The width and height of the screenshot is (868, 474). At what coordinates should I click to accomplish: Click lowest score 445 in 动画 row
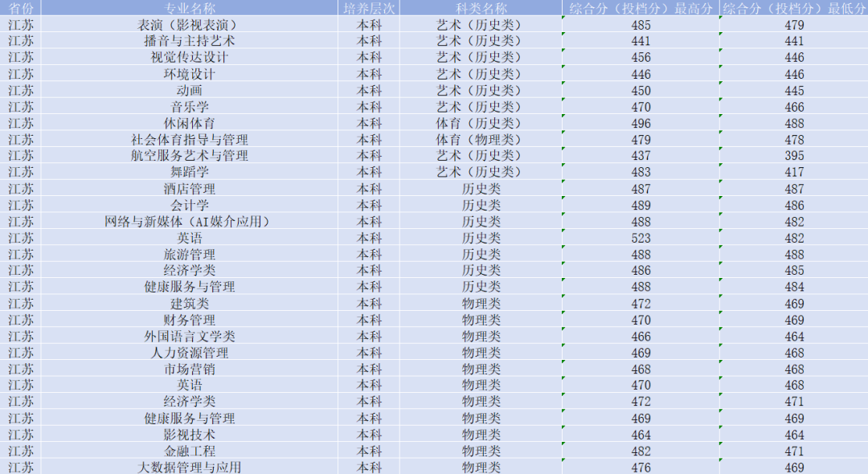(x=794, y=90)
